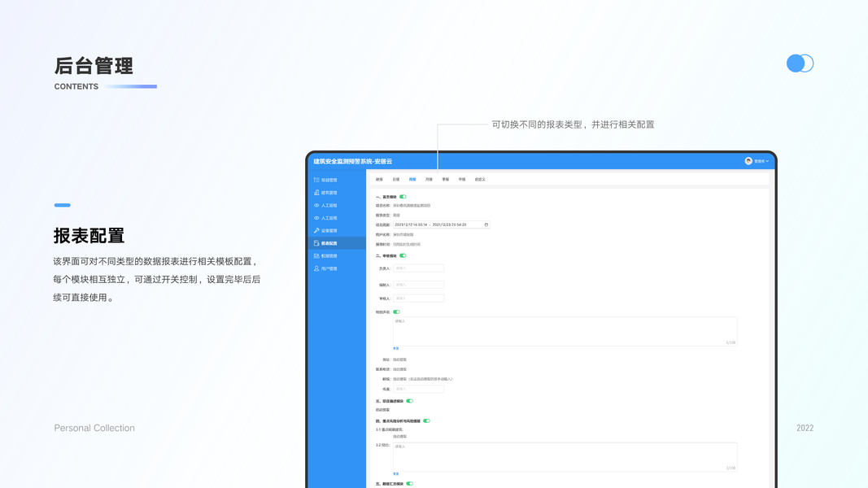This screenshot has width=868, height=488.
Task: Click the 报表配置 section heading on slide
Action: click(x=89, y=236)
